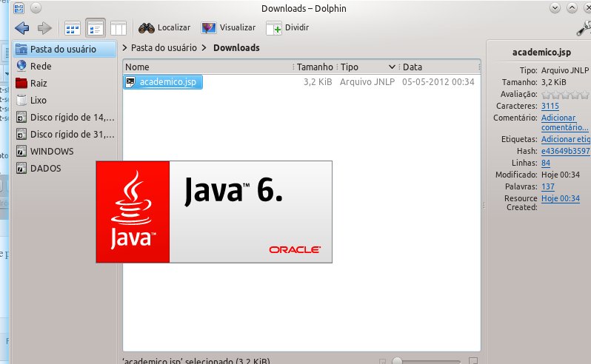Image resolution: width=591 pixels, height=364 pixels.
Task: Set rating using Avaliação stars
Action: click(x=565, y=95)
